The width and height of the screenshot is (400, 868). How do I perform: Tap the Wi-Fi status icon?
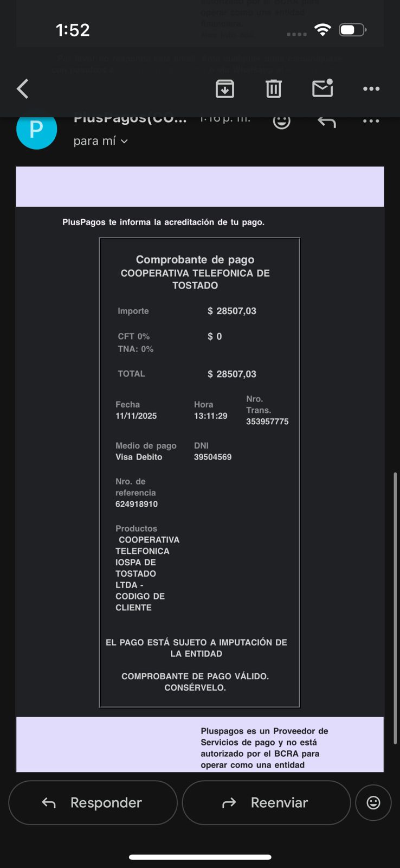322,30
